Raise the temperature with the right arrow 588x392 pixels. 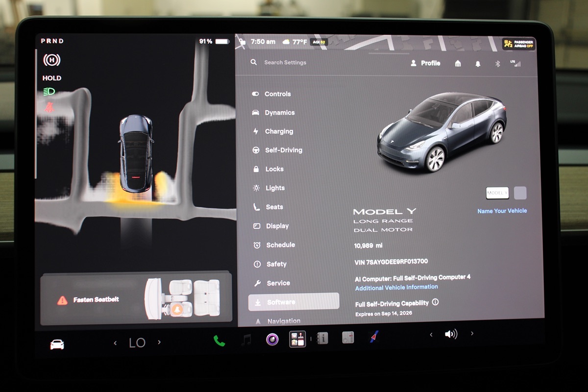point(159,343)
